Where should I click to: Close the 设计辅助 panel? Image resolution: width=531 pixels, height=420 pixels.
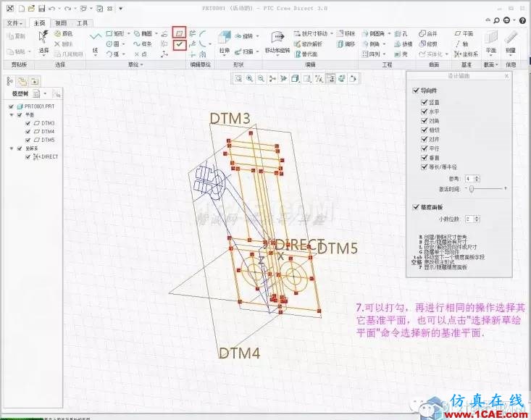click(506, 76)
